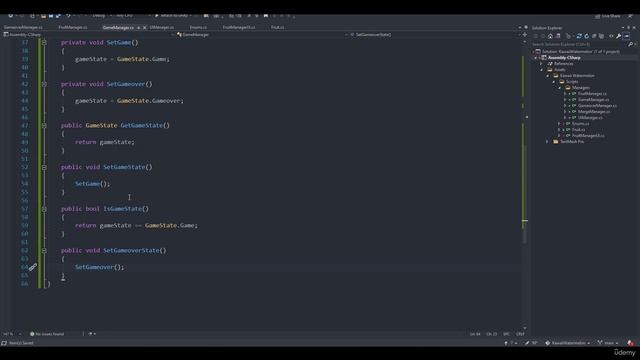Click the split editor icon above scrollbar

[x=525, y=35]
